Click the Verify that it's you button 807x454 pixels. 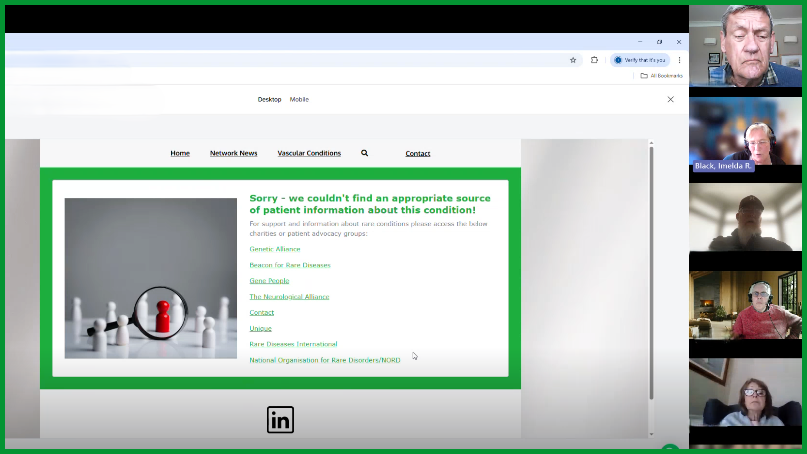pyautogui.click(x=640, y=60)
